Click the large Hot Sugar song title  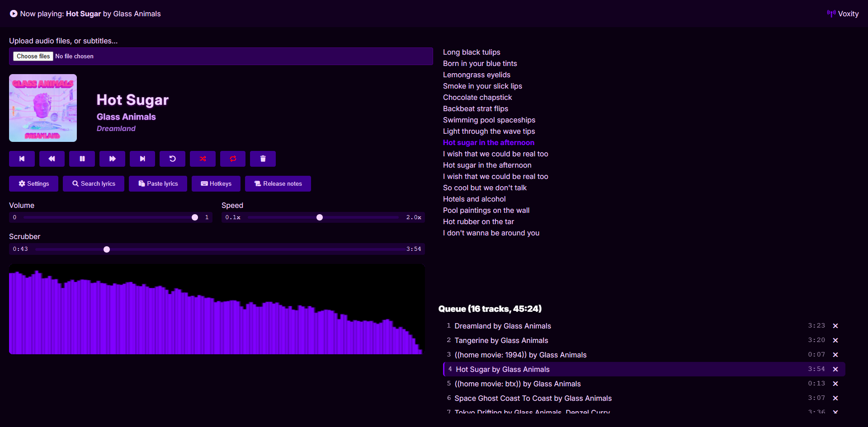click(x=132, y=99)
